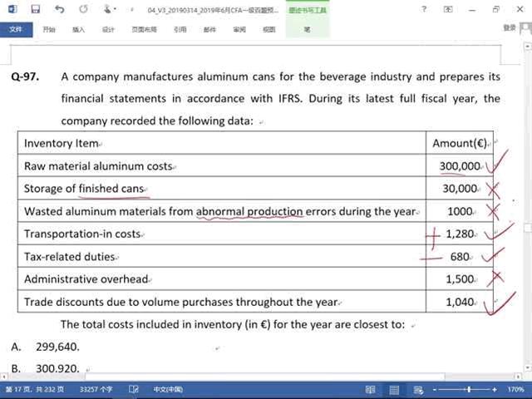Open Customize Quick Access Toolbar dropdown

tap(132, 9)
